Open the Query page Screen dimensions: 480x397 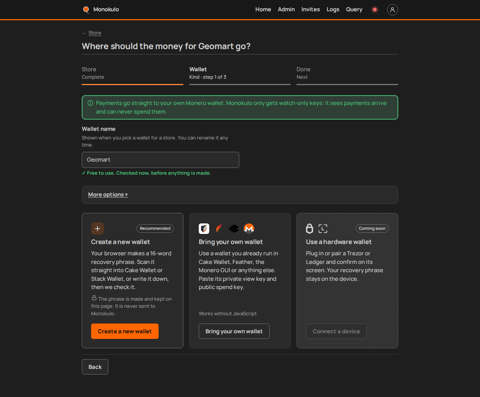354,9
